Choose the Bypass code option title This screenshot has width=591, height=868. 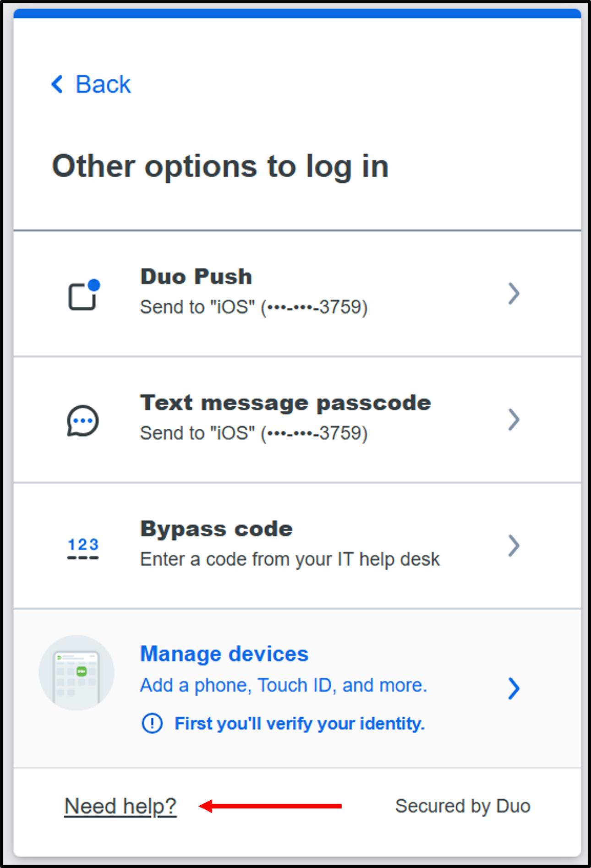tap(216, 529)
